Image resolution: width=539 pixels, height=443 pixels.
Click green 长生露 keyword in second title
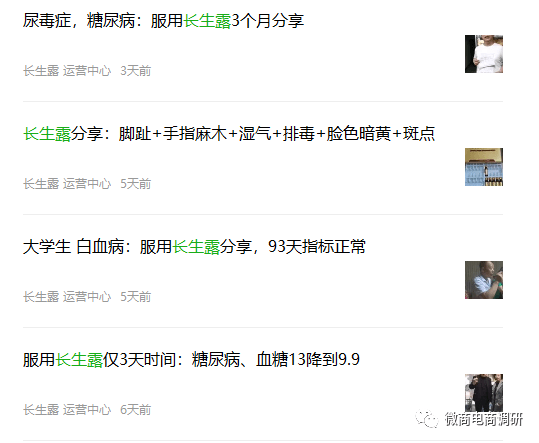click(x=47, y=134)
